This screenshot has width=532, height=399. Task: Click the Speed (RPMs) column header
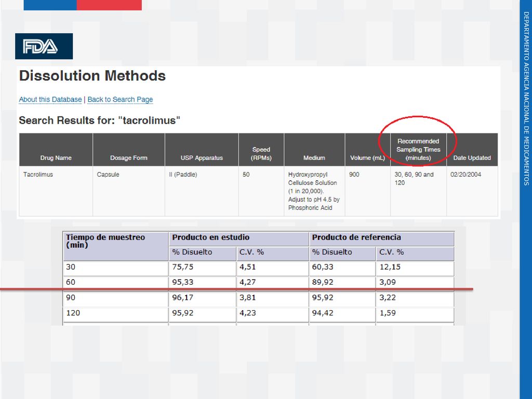click(261, 150)
